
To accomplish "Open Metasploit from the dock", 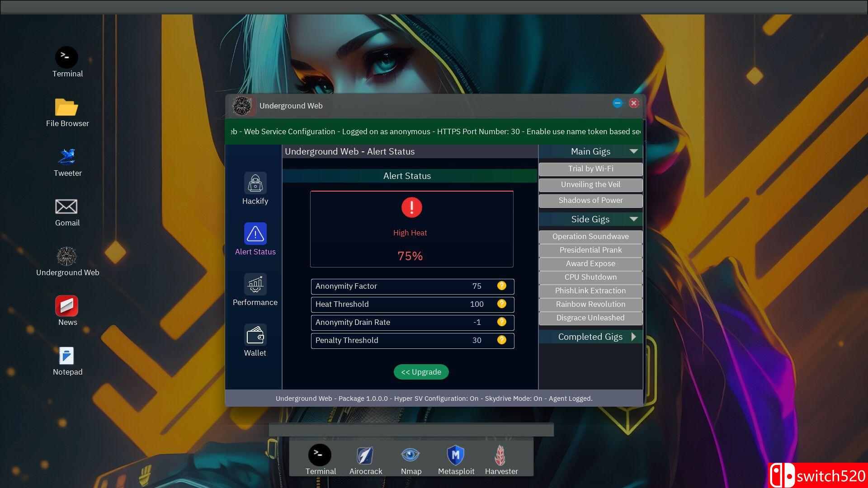I will coord(456,455).
